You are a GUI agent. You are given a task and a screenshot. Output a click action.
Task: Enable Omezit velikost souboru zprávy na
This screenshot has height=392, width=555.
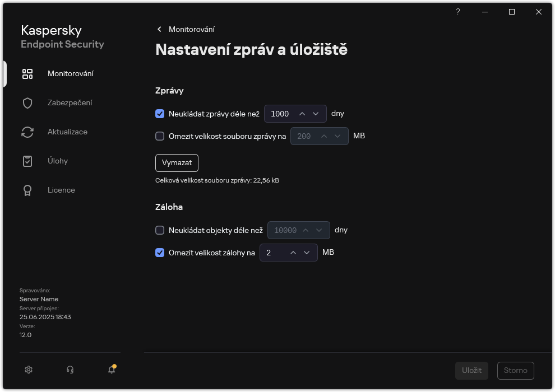(159, 136)
